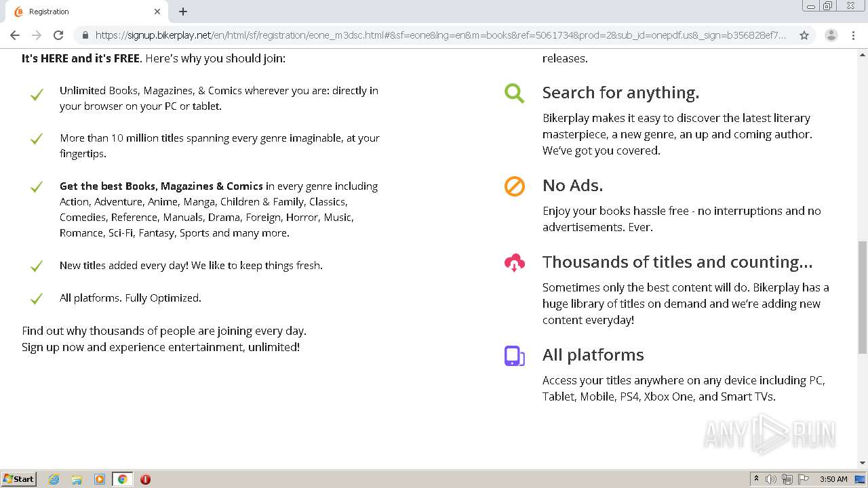Image resolution: width=868 pixels, height=488 pixels.
Task: Open the Action Center flag icon
Action: pos(804,479)
